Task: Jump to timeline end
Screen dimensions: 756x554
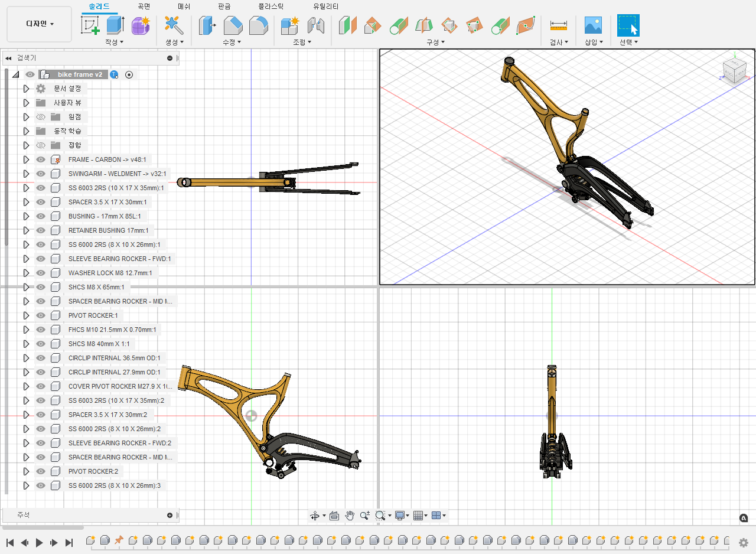Action: coord(69,542)
